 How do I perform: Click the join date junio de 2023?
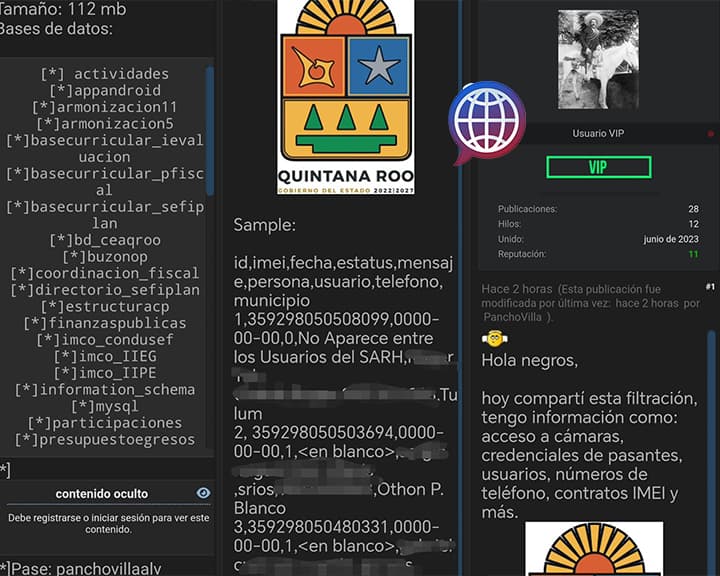pos(671,239)
